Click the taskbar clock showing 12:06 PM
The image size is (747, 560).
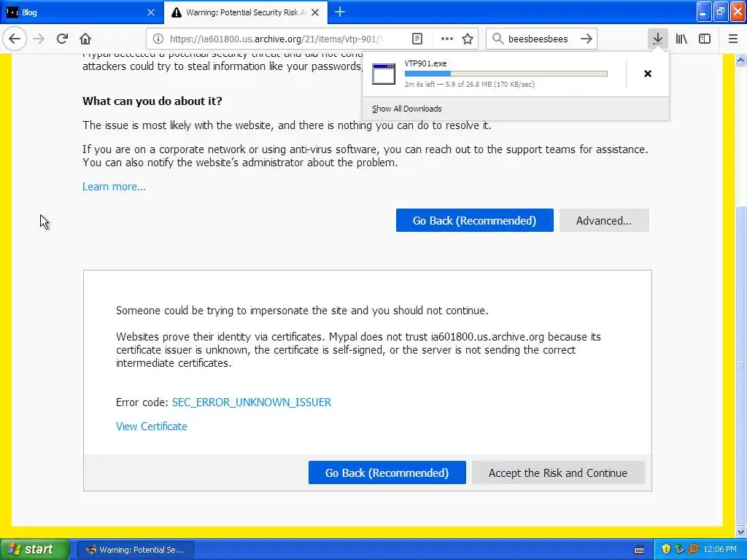pos(720,550)
